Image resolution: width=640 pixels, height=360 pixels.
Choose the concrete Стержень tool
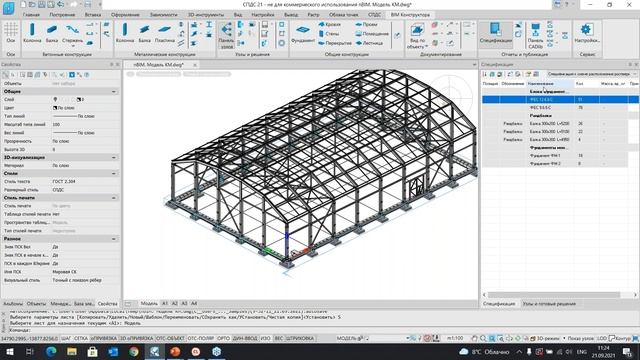click(x=72, y=32)
